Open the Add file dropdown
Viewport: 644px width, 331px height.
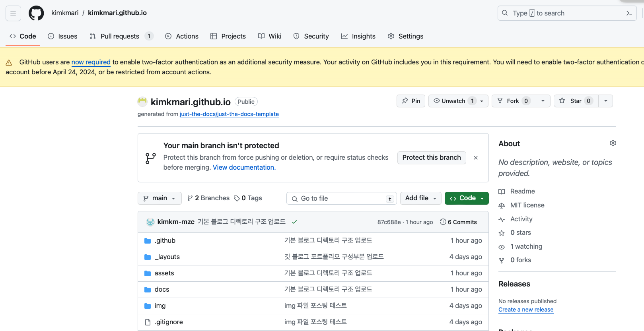[x=420, y=198]
